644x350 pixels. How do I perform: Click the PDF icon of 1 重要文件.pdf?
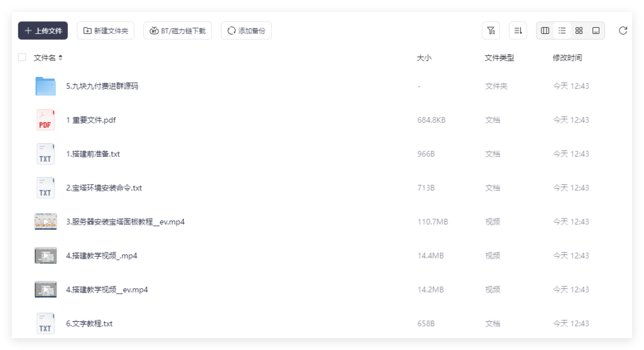point(45,120)
